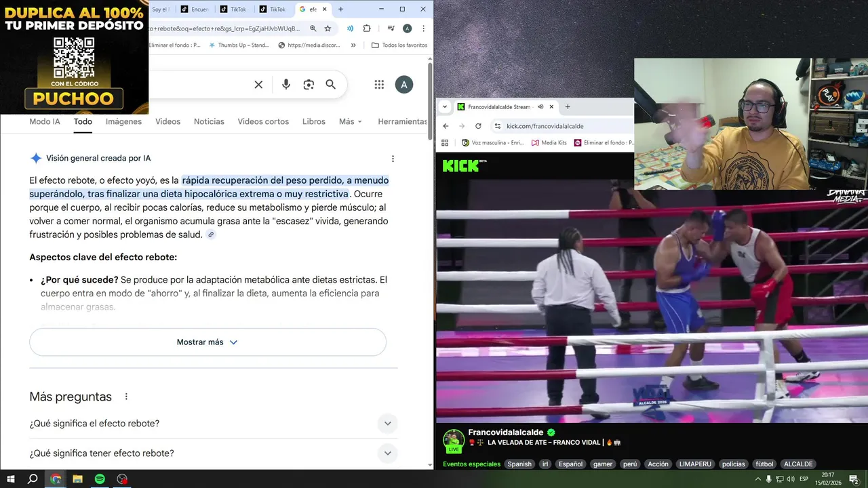The width and height of the screenshot is (868, 488).
Task: Open Spotify from the taskbar
Action: click(x=100, y=479)
